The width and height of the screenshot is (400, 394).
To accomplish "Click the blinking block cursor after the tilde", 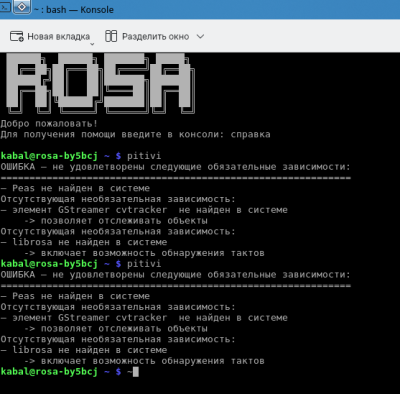I will (x=136, y=372).
